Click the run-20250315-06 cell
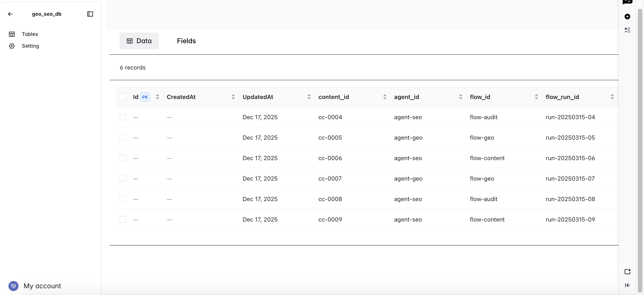Image resolution: width=644 pixels, height=295 pixels. [570, 158]
